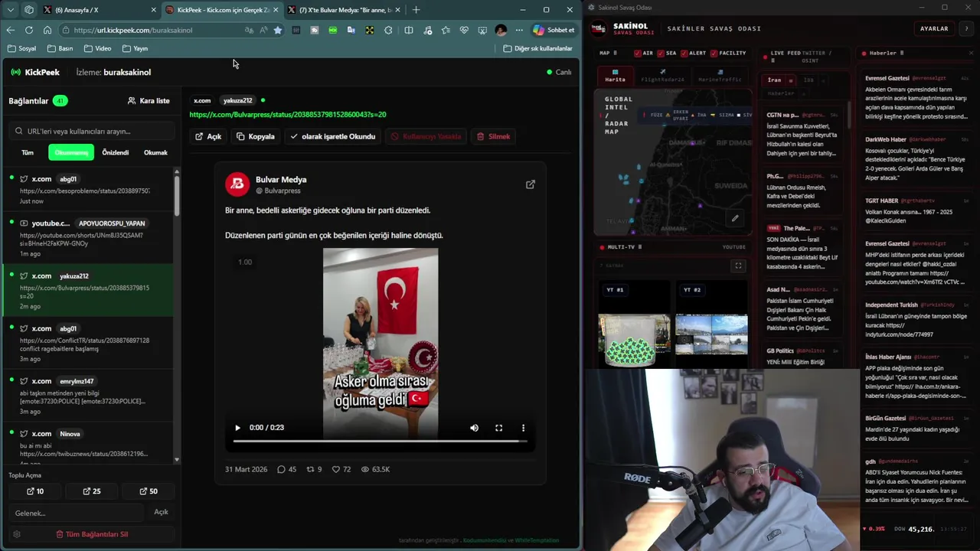Toggle the SEA checkbox in Sakinol map
The width and height of the screenshot is (980, 551).
pyautogui.click(x=661, y=54)
